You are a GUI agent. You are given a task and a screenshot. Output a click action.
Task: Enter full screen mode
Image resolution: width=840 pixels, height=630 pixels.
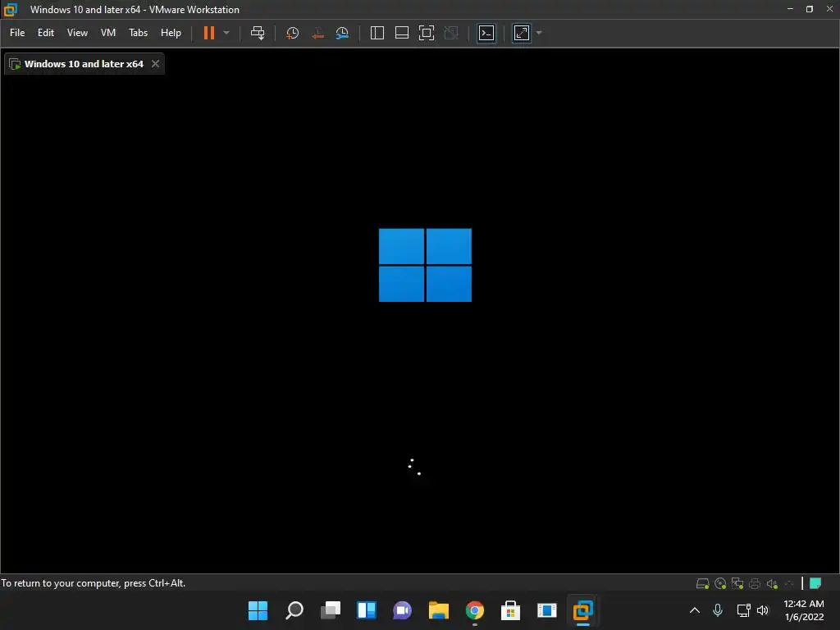pyautogui.click(x=427, y=33)
